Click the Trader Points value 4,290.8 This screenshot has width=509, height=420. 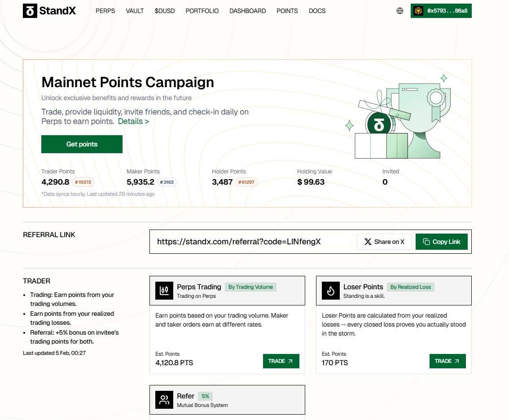pyautogui.click(x=55, y=182)
